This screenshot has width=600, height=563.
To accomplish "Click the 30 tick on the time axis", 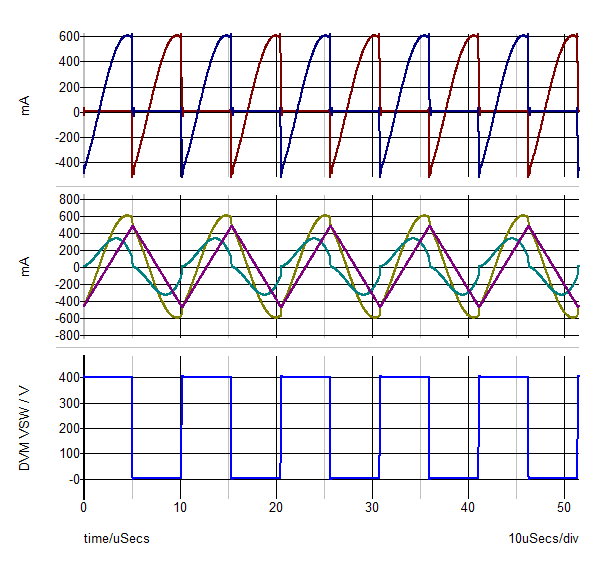I will point(372,507).
